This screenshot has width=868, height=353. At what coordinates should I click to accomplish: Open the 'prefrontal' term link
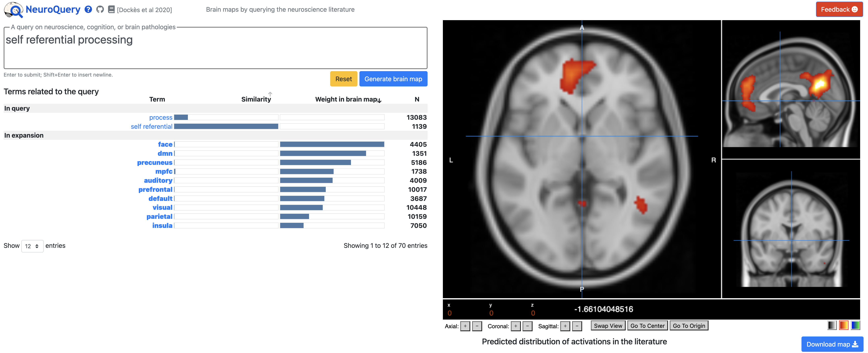[x=155, y=190]
